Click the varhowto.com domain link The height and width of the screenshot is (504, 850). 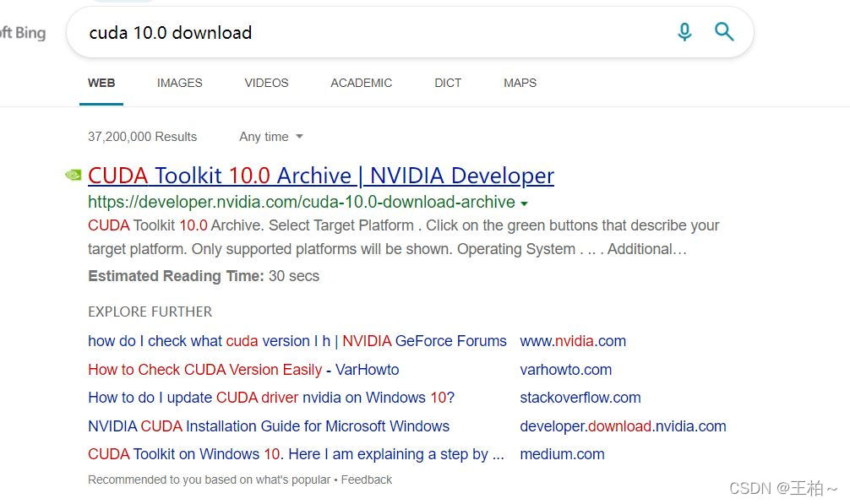click(x=565, y=370)
